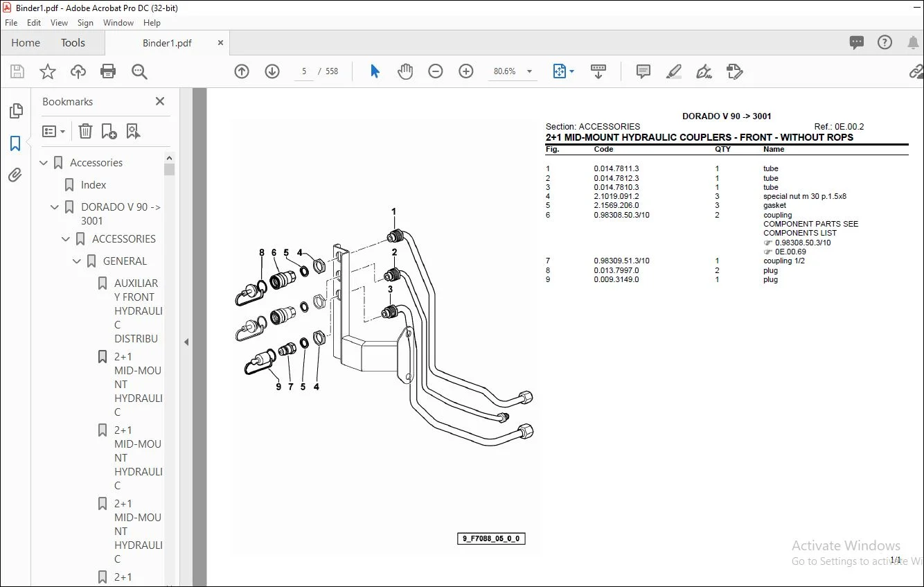Viewport: 924px width, 587px height.
Task: Open the Help question mark icon
Action: [x=885, y=43]
